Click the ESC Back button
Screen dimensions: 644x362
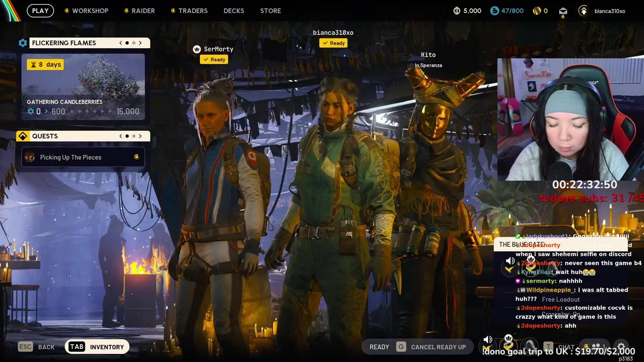36,347
